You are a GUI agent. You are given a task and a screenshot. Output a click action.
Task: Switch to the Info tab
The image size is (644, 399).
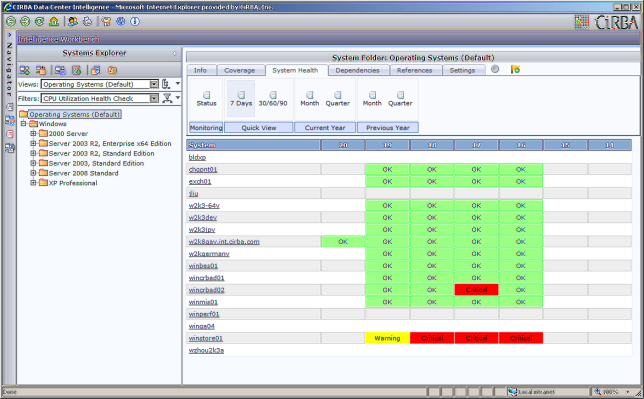point(200,70)
